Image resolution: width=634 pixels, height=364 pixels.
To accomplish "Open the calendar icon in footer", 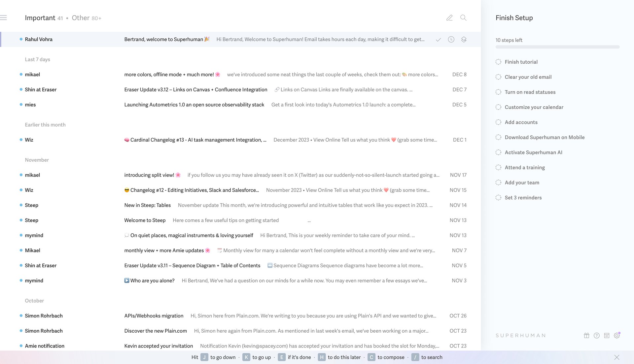I will tap(607, 336).
